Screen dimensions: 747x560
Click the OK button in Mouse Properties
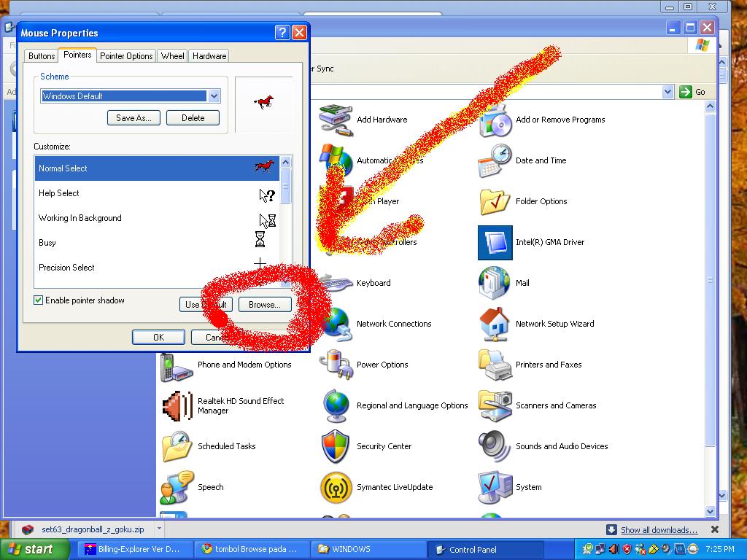[158, 337]
